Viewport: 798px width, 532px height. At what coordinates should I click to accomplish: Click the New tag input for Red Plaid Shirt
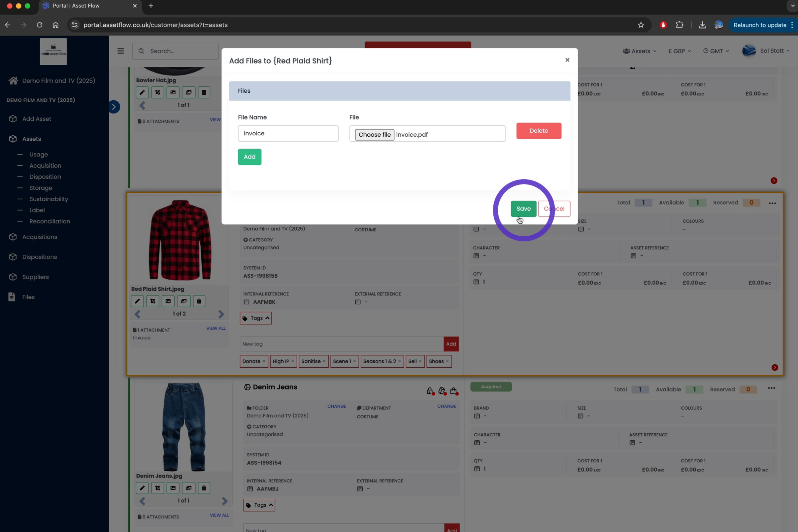coord(342,344)
